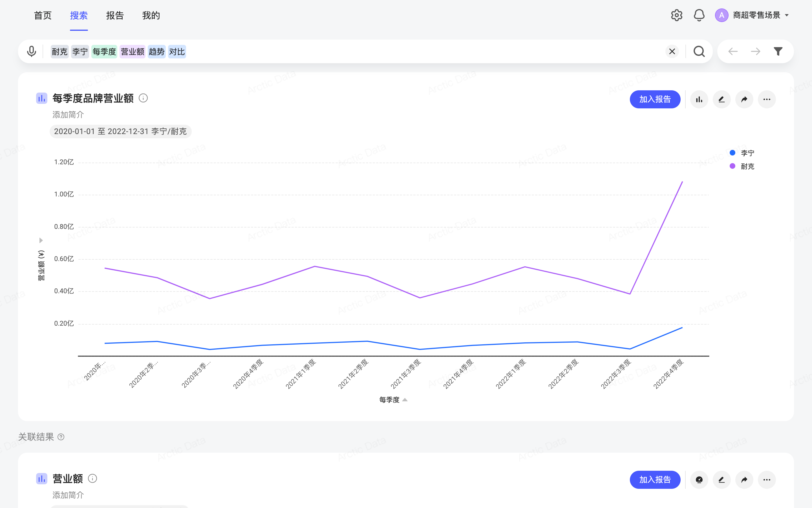Open more options on 营业额 card
812x508 pixels.
point(767,480)
